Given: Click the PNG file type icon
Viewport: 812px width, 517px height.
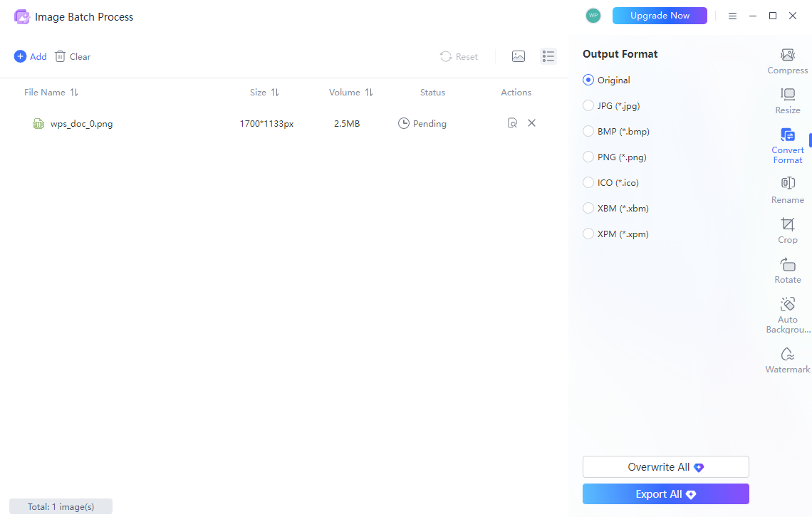Looking at the screenshot, I should pyautogui.click(x=38, y=124).
